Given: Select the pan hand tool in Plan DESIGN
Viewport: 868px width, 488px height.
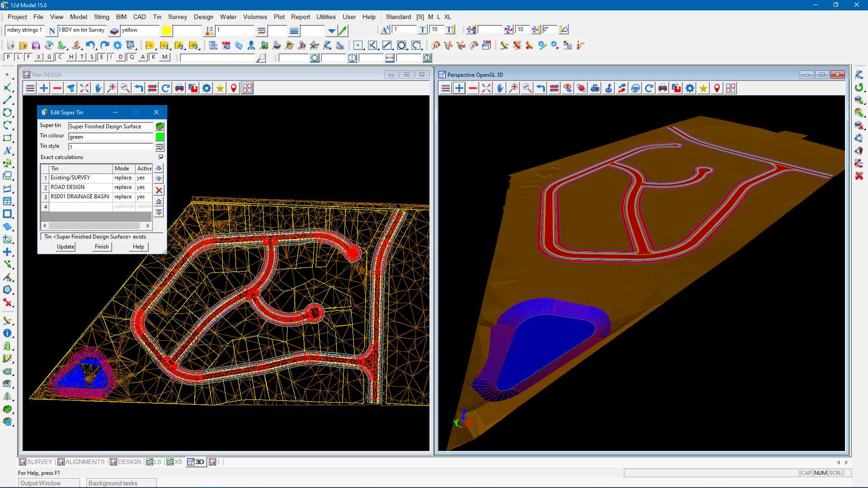Looking at the screenshot, I should [98, 88].
